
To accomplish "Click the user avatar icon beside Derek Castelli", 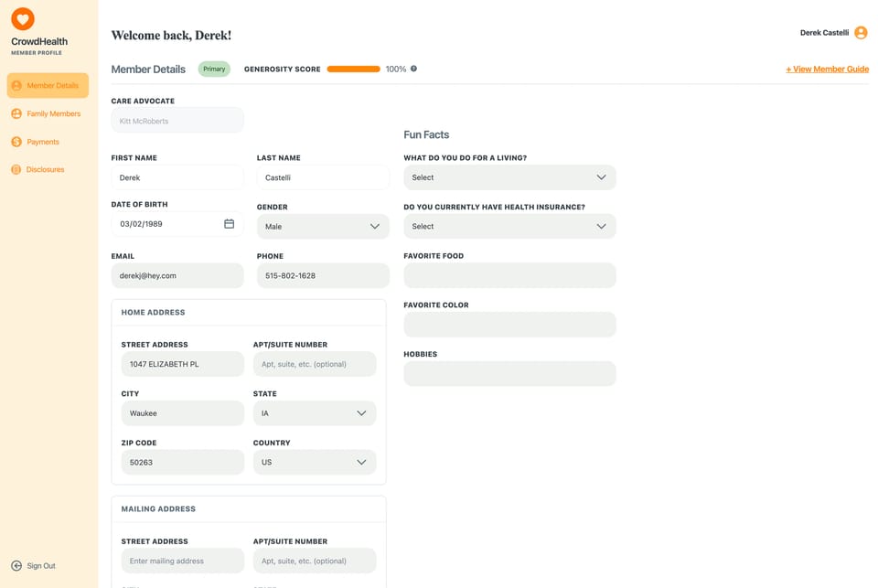I will click(861, 33).
